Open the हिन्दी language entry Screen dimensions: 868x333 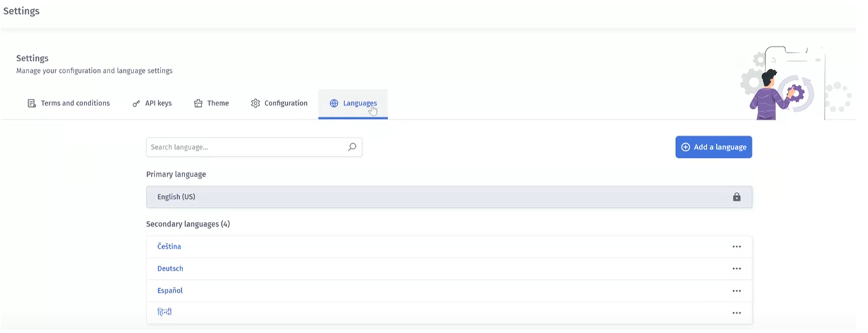point(164,313)
